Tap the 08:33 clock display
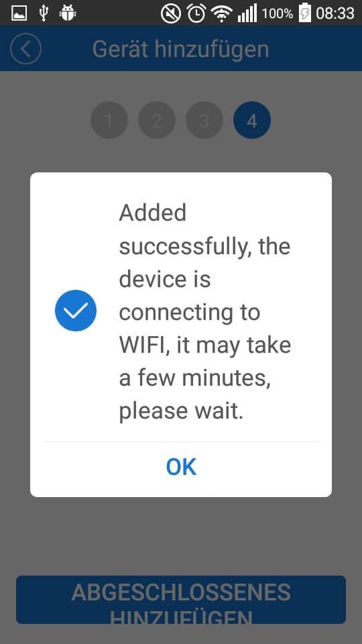 tap(335, 13)
